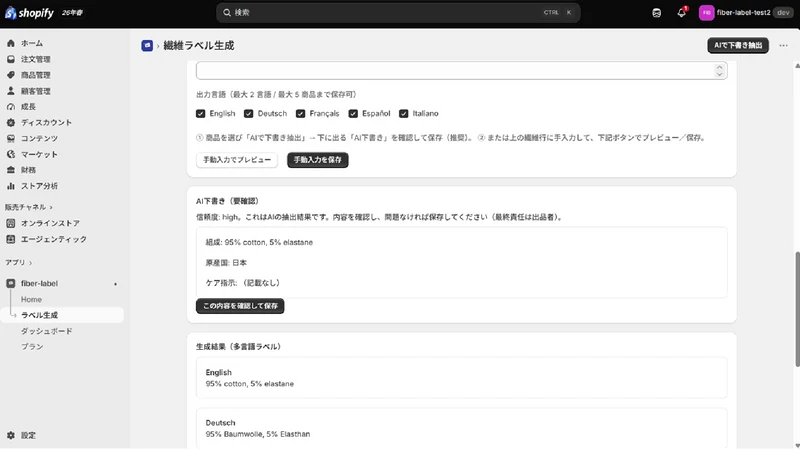The image size is (800, 450).
Task: Open 注文管理 in the sidebar
Action: point(35,59)
